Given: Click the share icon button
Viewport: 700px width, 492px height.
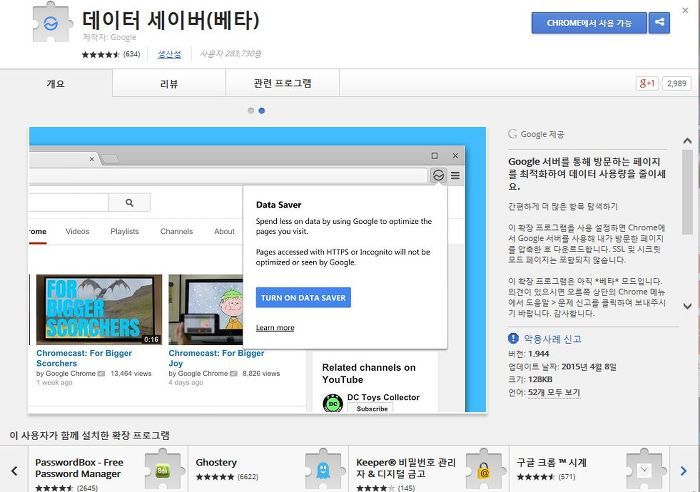Looking at the screenshot, I should click(659, 22).
